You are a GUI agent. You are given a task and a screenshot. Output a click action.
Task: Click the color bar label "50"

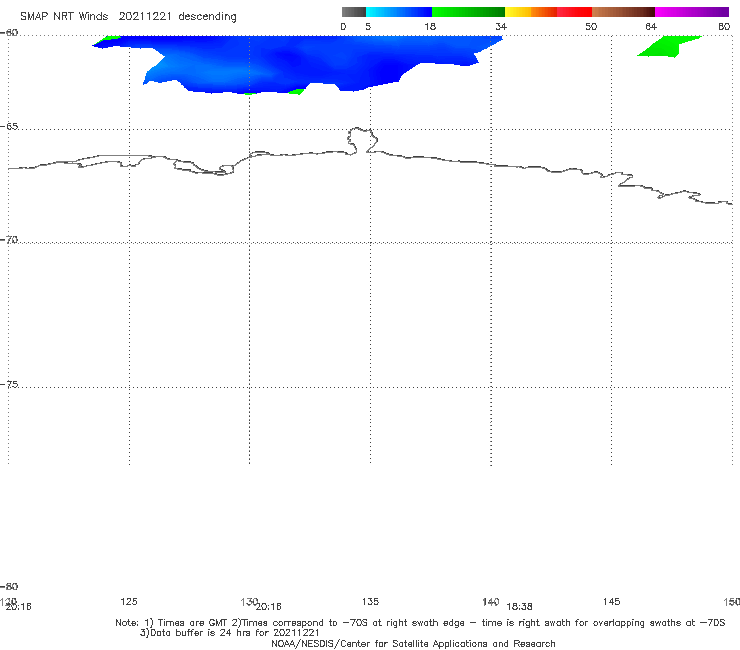591,27
